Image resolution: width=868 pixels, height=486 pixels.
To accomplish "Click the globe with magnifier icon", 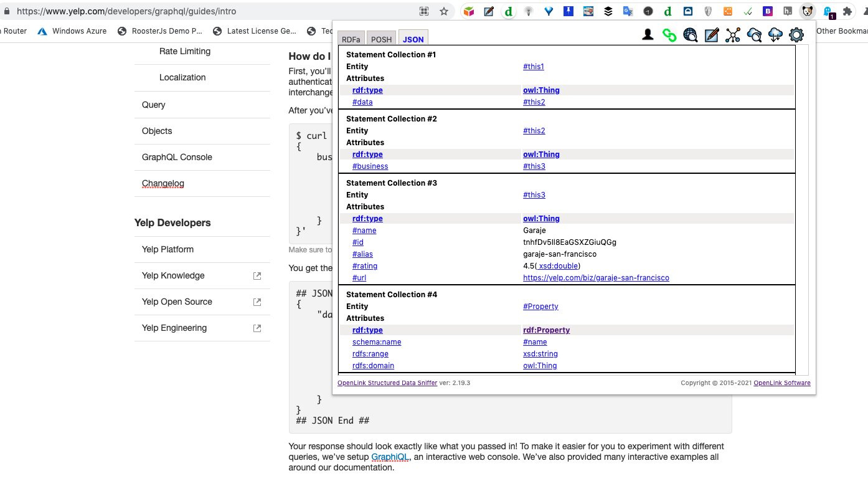I will [x=691, y=36].
